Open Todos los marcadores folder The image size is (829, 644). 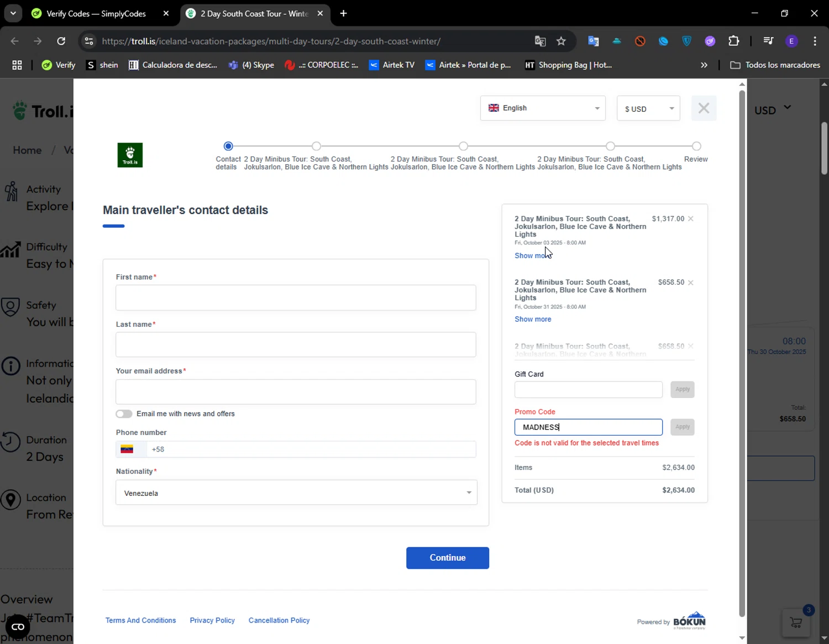pos(775,65)
